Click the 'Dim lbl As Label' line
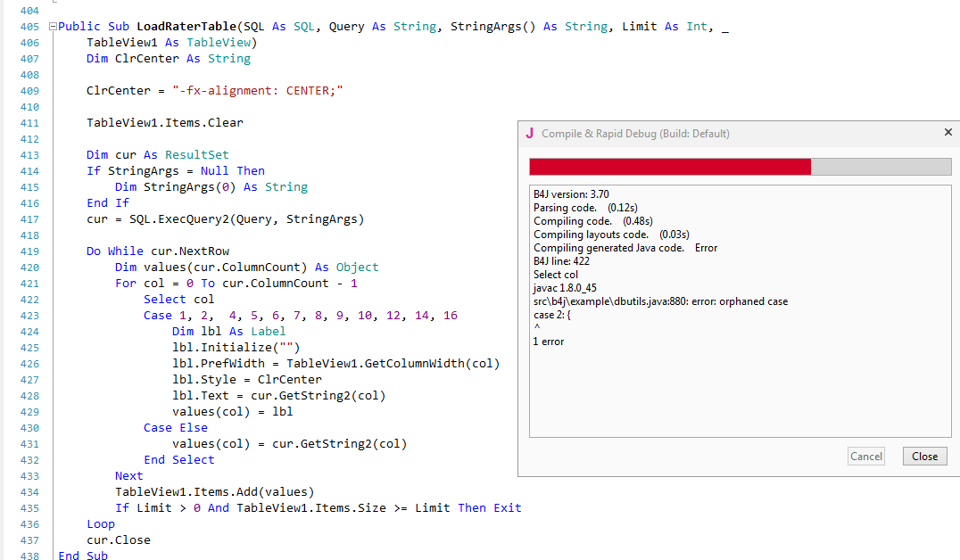 (228, 331)
